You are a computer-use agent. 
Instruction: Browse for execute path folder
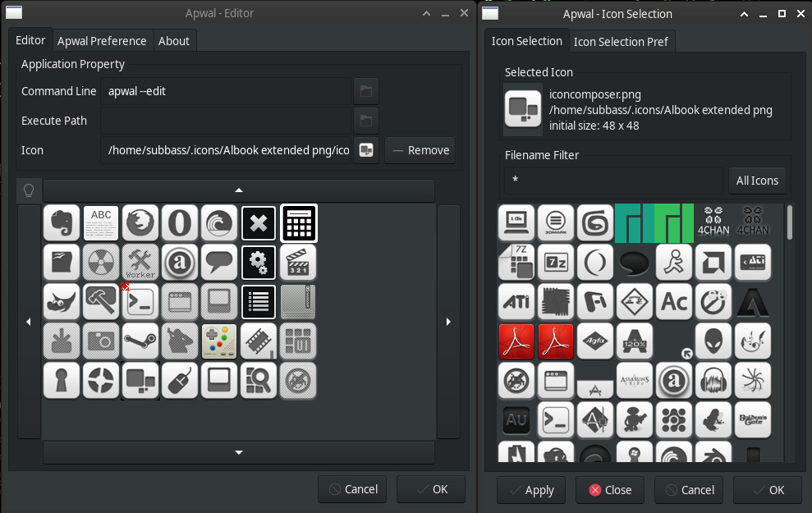pos(366,121)
